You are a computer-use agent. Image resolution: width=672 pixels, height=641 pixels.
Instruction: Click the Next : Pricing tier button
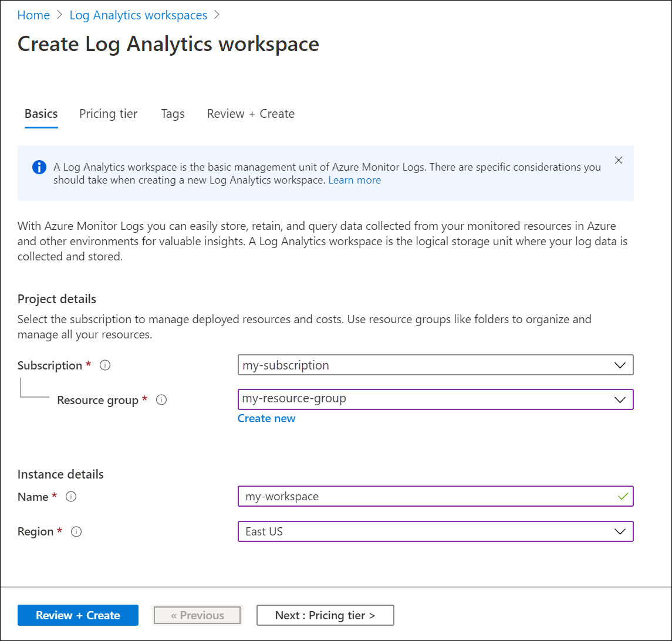(x=325, y=615)
